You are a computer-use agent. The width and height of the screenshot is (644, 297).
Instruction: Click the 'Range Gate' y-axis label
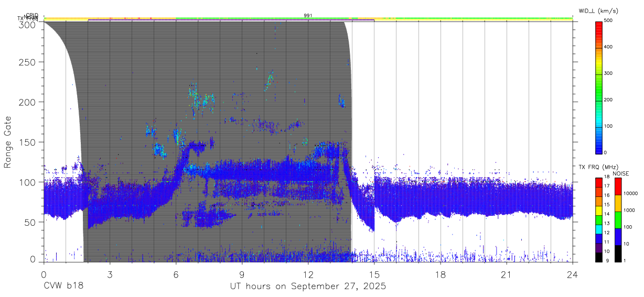(8, 142)
